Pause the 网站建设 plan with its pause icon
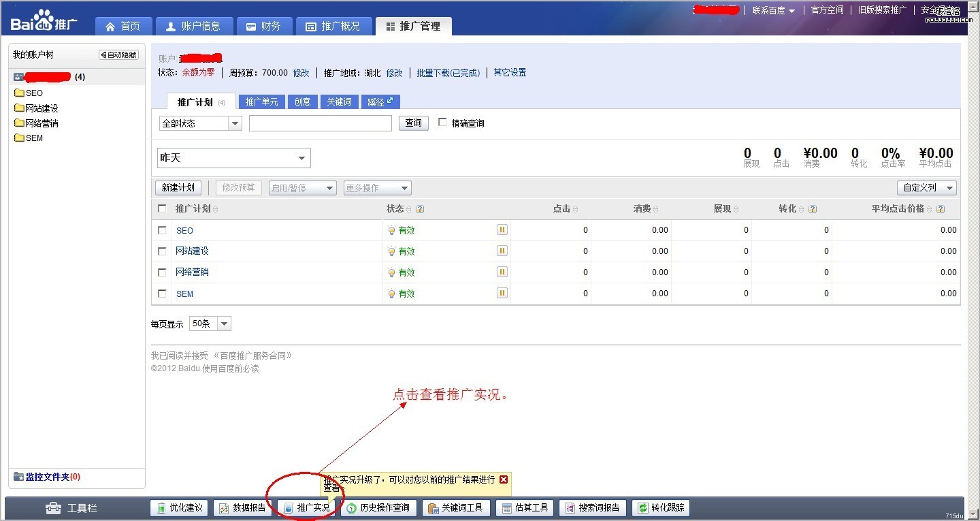Screen dimensions: 980x521 (x=502, y=251)
